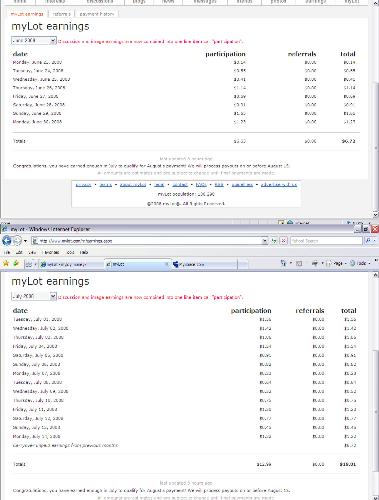Click the Print icon in command bar
Viewport: 379px width, 500px height.
point(314,263)
